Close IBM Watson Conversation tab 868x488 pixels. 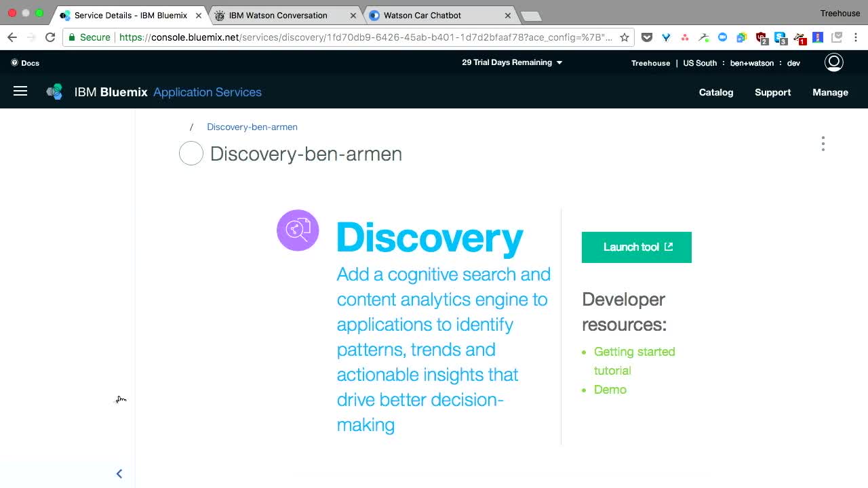353,15
